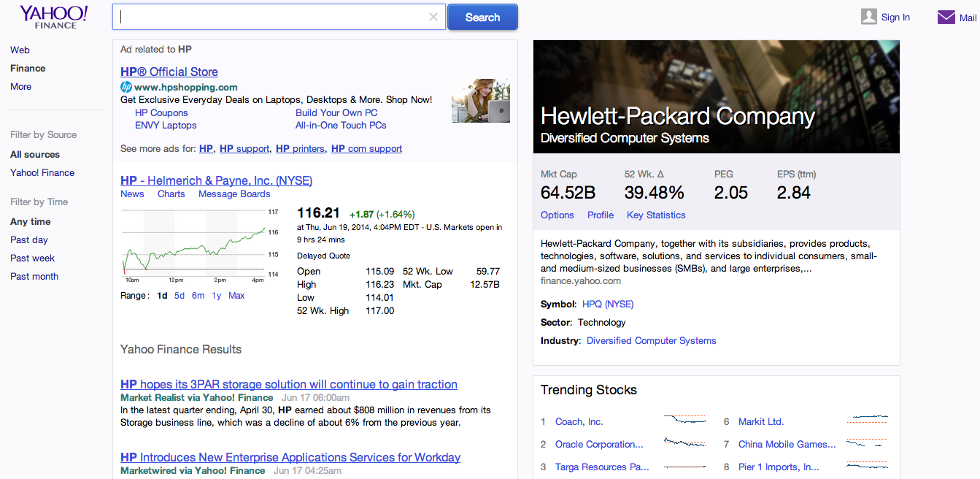Open the HP ad laptop thumbnail
This screenshot has height=479, width=980.
click(481, 101)
